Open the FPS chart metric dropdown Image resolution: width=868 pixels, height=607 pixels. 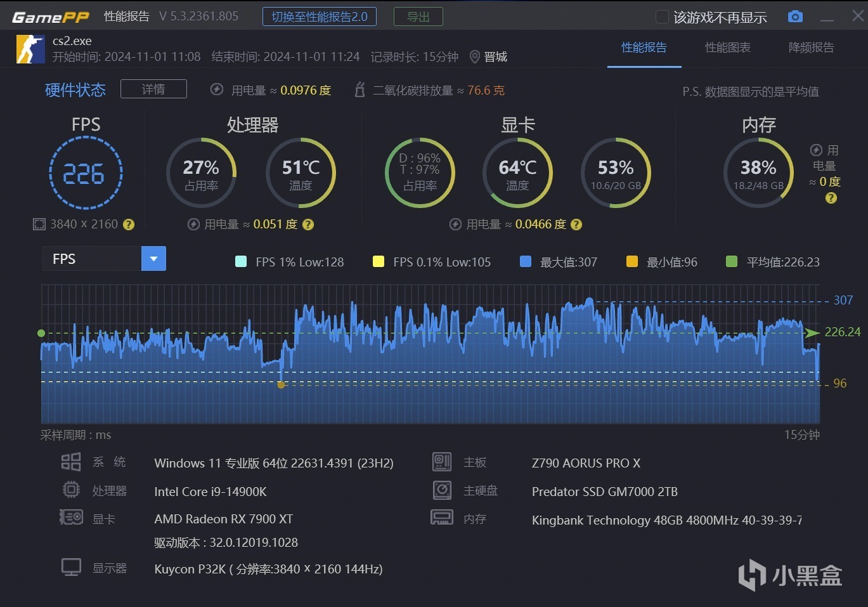coord(153,259)
